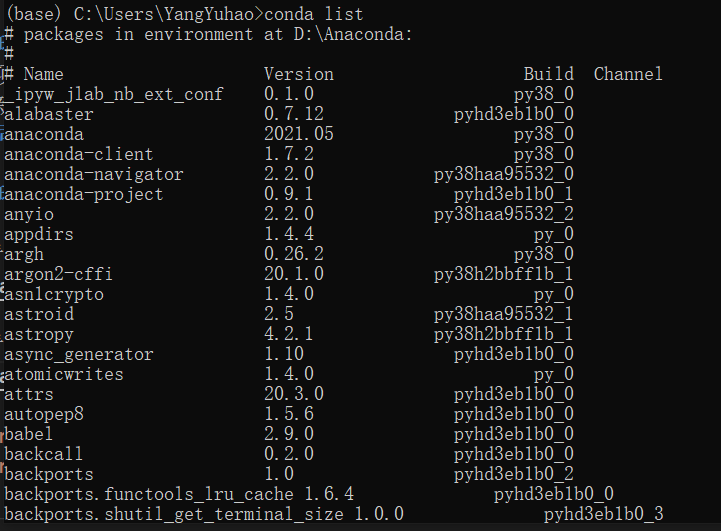Select the 'anaconda-navigator' package entry
The height and width of the screenshot is (531, 721).
[94, 174]
